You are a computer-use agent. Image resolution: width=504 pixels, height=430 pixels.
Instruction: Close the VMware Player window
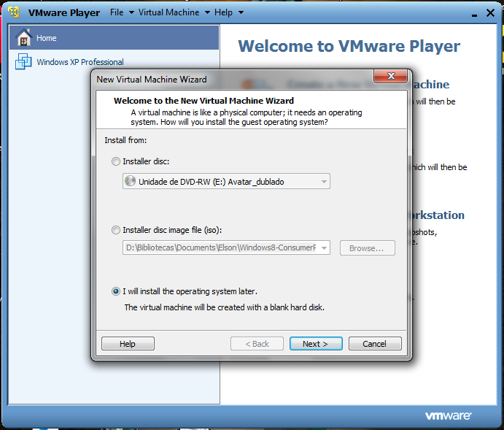pos(490,13)
